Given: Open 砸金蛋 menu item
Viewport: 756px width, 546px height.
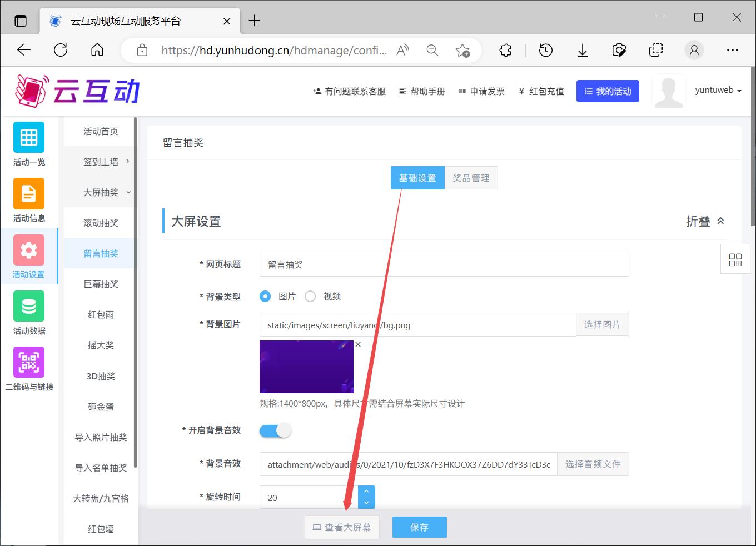Looking at the screenshot, I should 101,407.
